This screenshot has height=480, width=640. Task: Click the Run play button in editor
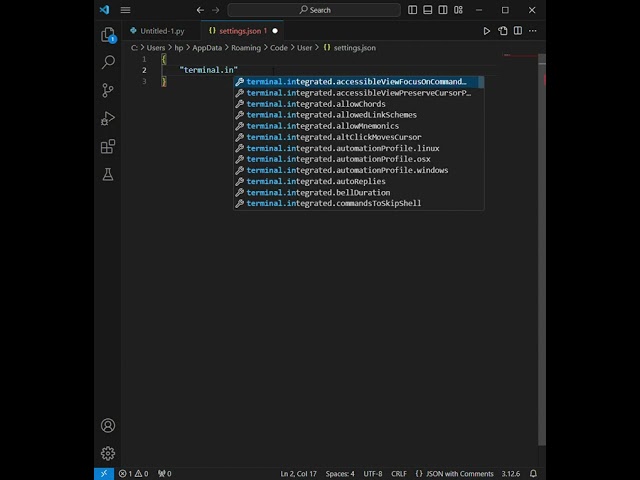coord(487,31)
